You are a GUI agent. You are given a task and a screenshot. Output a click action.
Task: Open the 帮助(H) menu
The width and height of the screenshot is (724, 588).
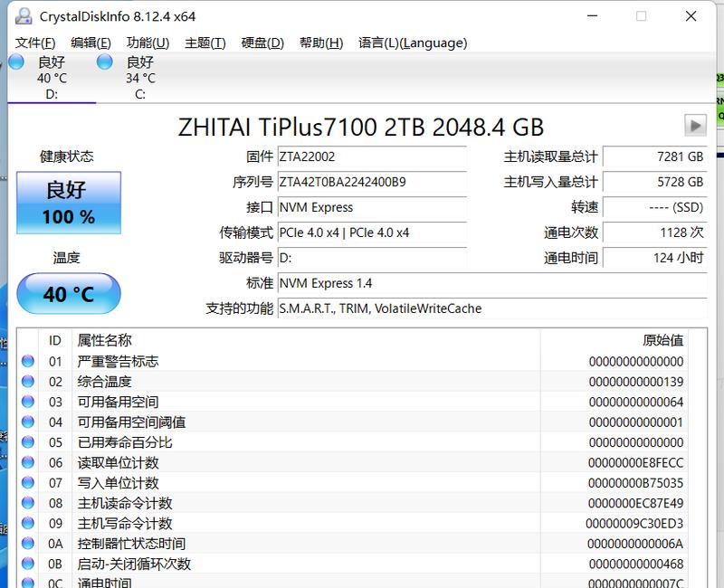[321, 43]
